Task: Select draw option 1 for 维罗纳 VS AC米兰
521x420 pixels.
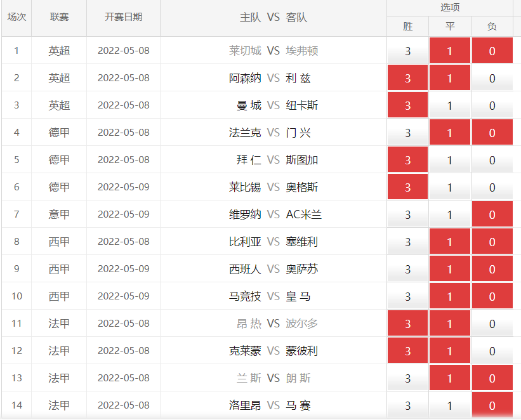Action: [x=450, y=214]
